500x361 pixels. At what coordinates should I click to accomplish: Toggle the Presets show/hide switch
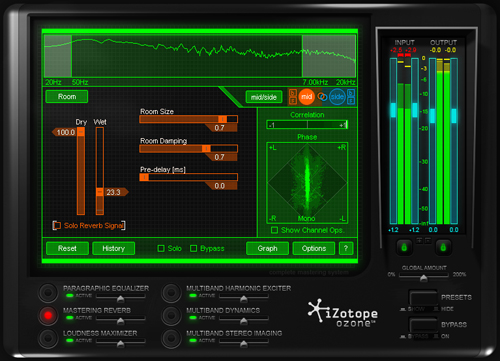[x=423, y=298]
